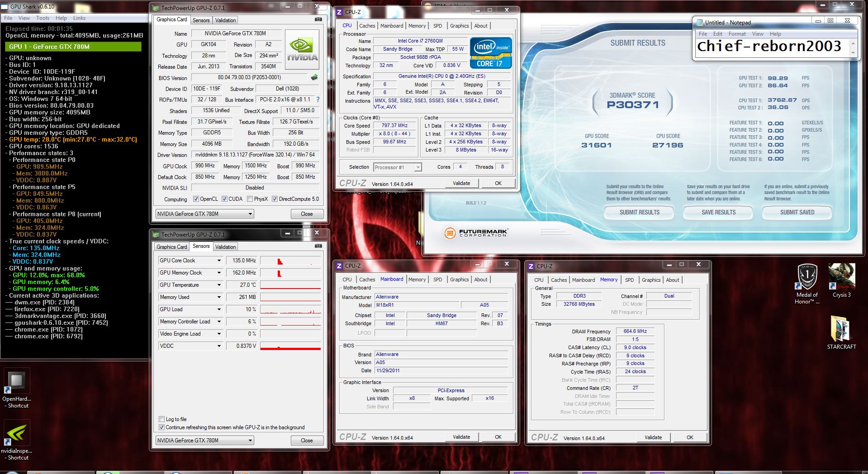
Task: Click the Notepad scrollbar up arrow
Action: (853, 44)
